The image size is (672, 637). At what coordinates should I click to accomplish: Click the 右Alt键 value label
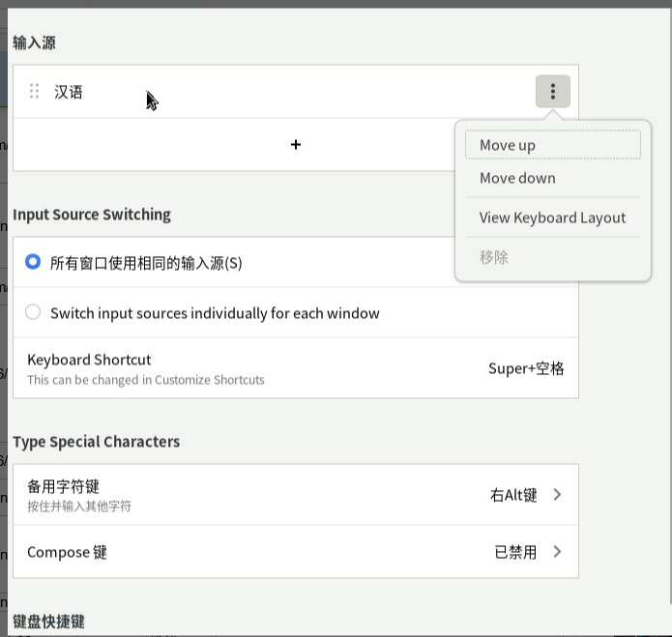click(x=513, y=495)
